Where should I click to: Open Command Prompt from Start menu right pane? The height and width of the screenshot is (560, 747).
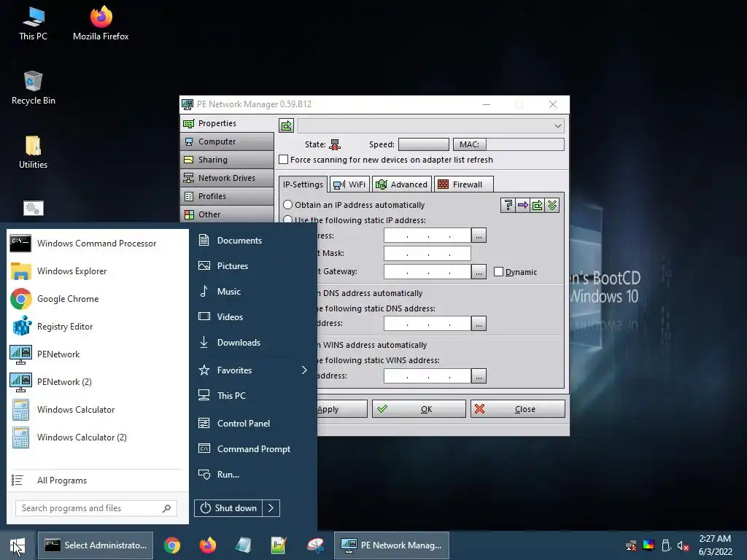coord(253,449)
